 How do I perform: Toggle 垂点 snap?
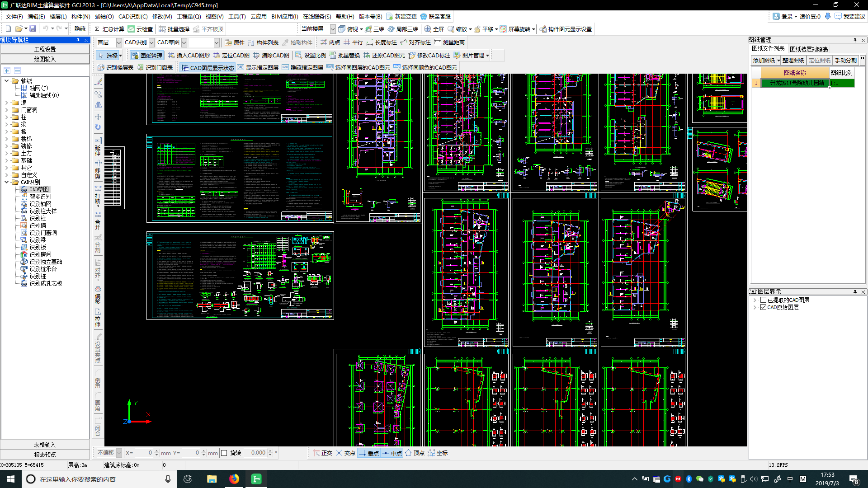point(368,453)
